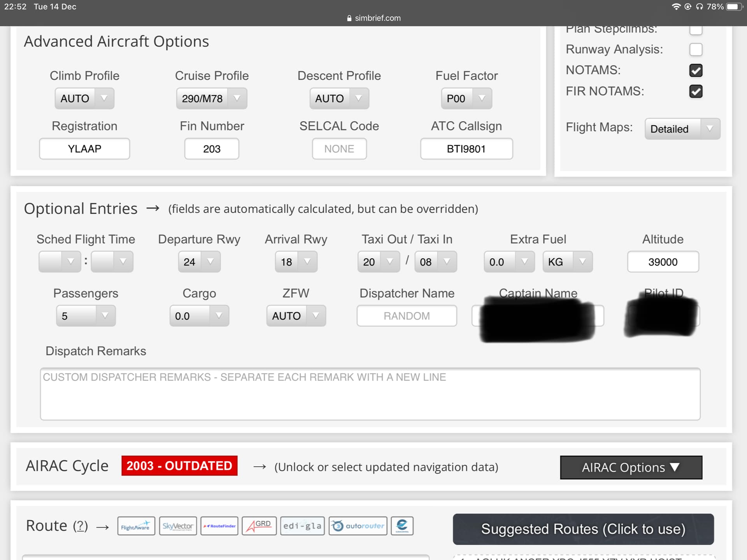Disable the FIR NOTAMS checkbox

point(696,91)
